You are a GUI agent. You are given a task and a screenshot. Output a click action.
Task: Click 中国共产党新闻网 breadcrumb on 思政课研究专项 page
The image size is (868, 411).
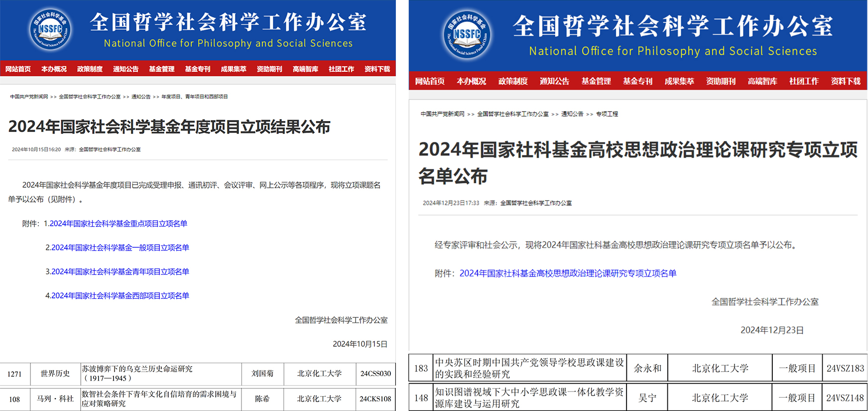pos(442,114)
